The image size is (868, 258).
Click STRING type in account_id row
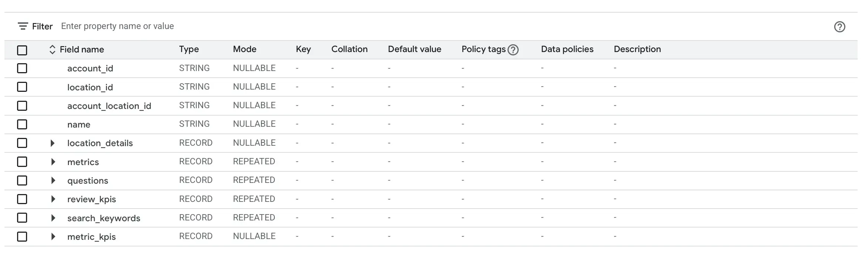(x=194, y=68)
